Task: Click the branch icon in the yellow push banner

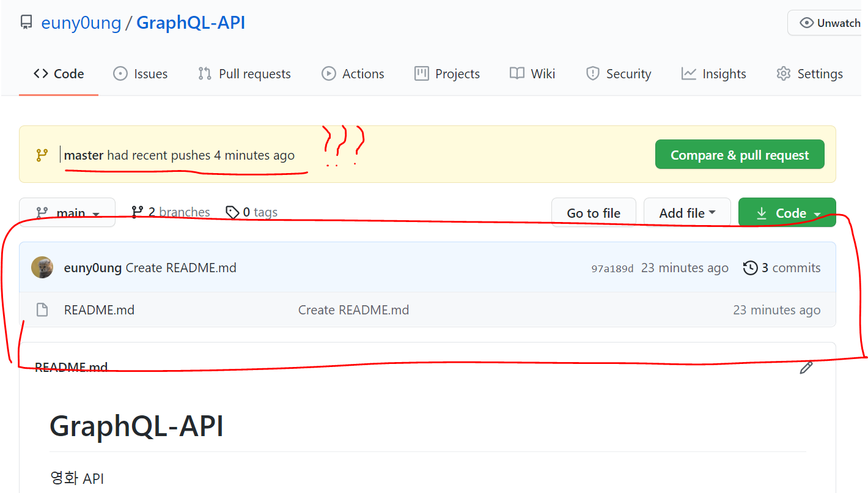Action: 42,155
